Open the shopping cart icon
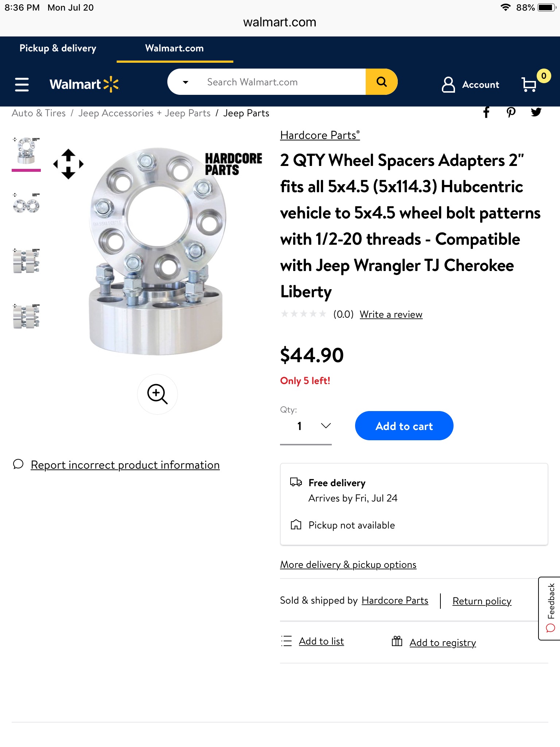Viewport: 560px width, 747px height. pyautogui.click(x=529, y=84)
